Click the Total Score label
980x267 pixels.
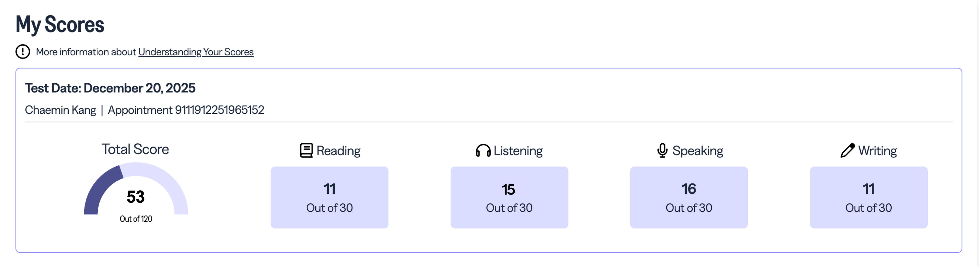click(135, 149)
